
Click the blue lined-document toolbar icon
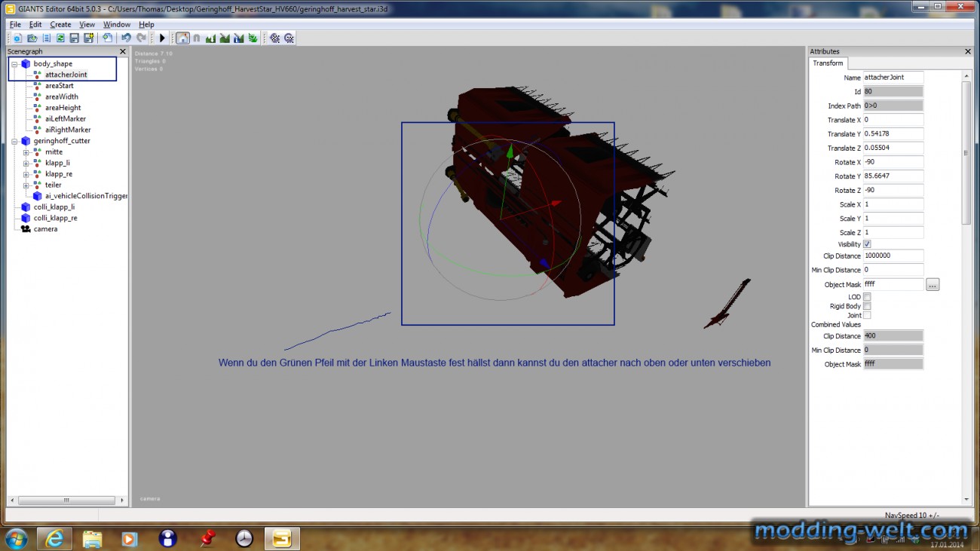(46, 38)
